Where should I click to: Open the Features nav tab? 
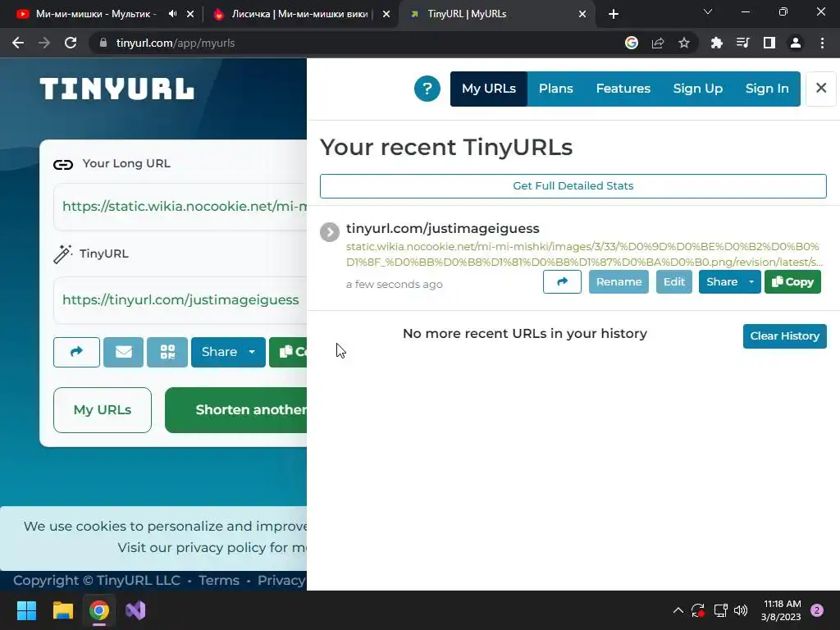pyautogui.click(x=623, y=89)
